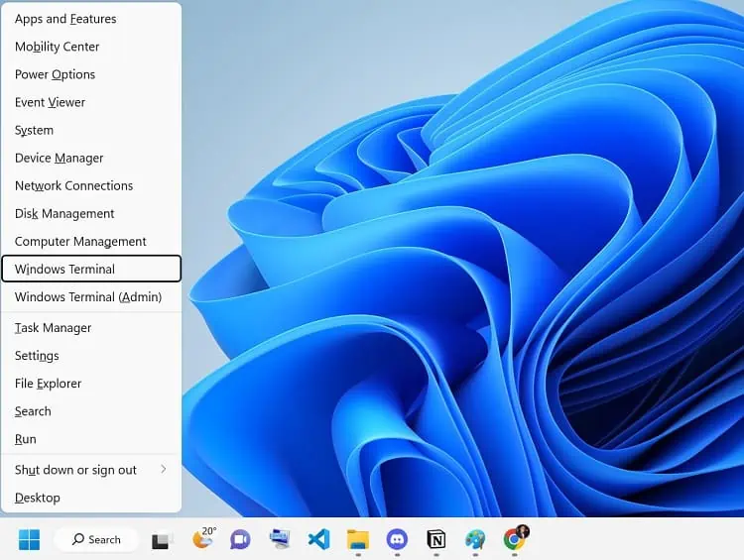Open Device Manager from the menu

(60, 158)
